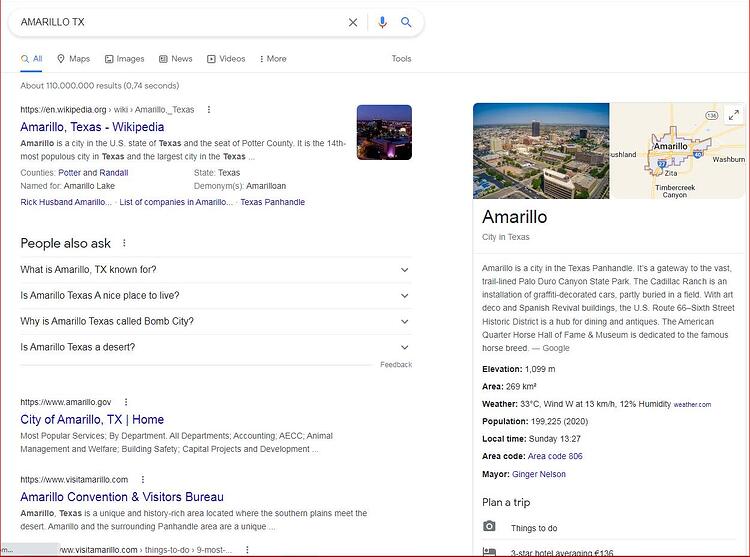This screenshot has width=750, height=557.
Task: Switch to the Videos tab
Action: (226, 59)
